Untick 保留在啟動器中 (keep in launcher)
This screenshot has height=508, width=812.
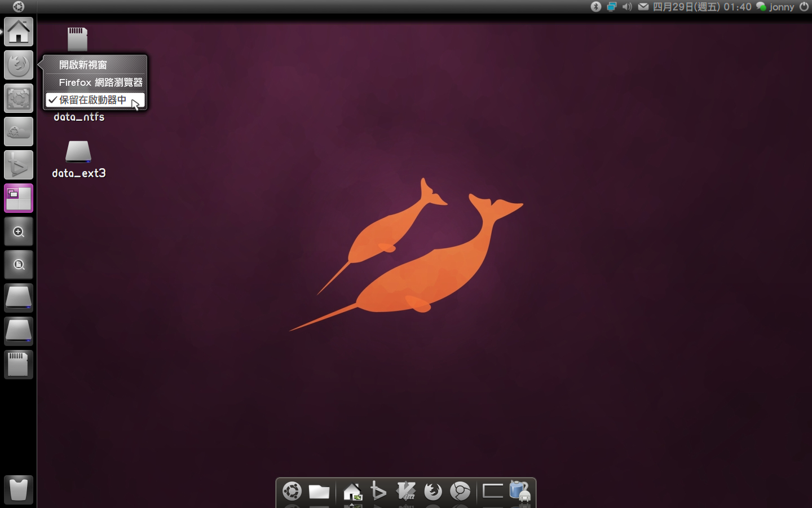point(95,100)
